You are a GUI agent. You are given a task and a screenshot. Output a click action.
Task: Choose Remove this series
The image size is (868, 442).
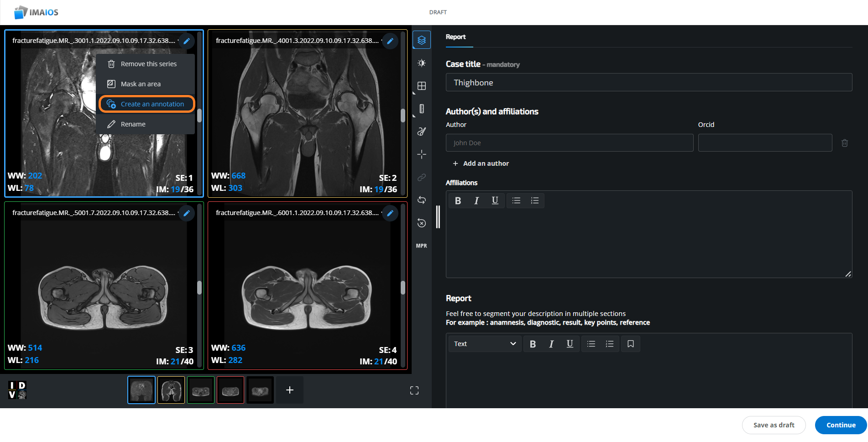(145, 64)
